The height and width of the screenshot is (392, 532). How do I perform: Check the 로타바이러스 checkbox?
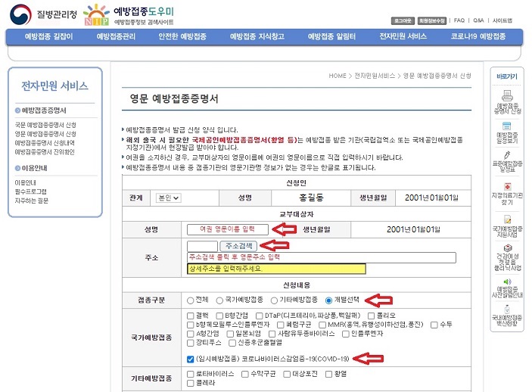click(191, 375)
